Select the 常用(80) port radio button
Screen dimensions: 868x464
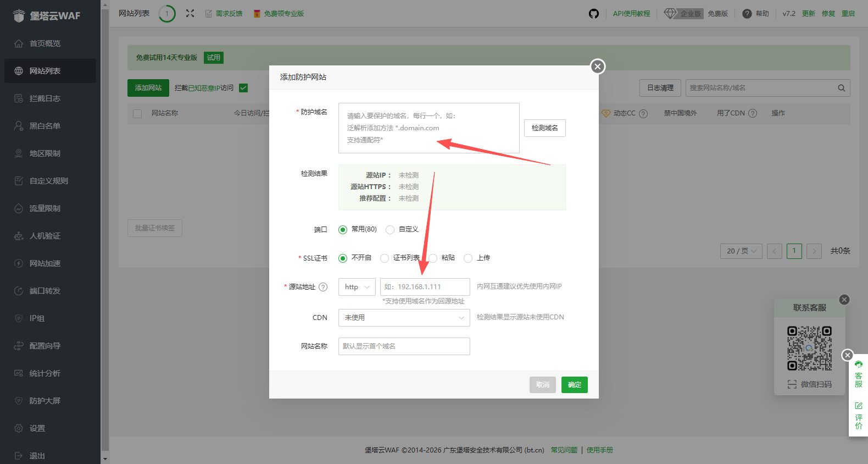343,230
